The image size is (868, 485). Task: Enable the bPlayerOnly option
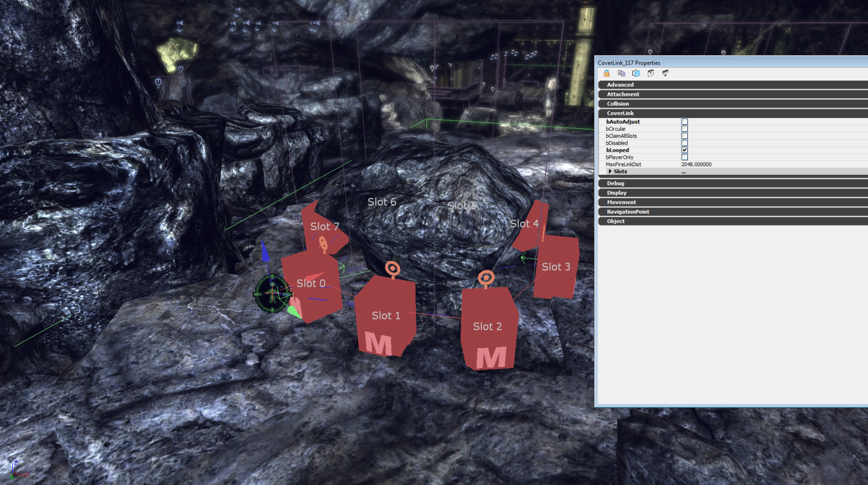(x=685, y=157)
